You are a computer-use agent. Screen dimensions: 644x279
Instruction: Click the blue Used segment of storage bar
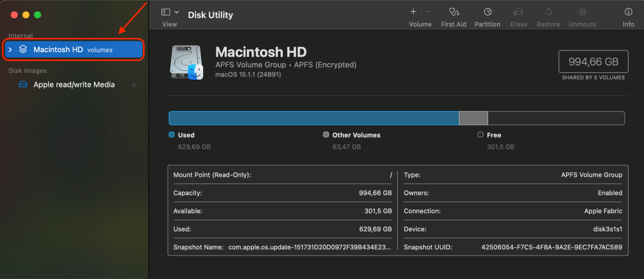(314, 118)
